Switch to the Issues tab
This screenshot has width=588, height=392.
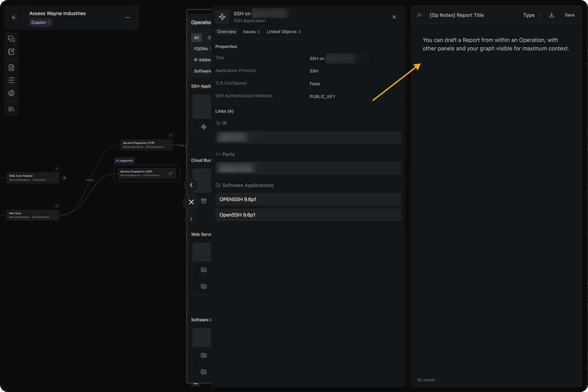tap(251, 32)
